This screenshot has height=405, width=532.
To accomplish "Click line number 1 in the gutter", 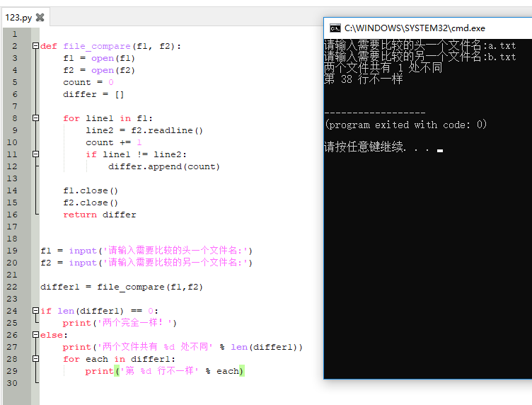I will (x=14, y=34).
